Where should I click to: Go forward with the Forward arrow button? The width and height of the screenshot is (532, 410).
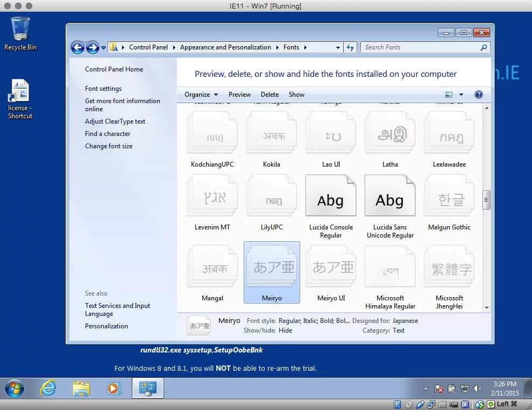(x=93, y=47)
